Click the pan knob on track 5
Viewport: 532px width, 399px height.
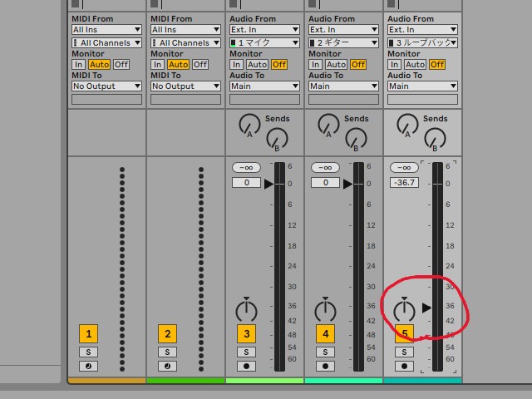tap(404, 310)
